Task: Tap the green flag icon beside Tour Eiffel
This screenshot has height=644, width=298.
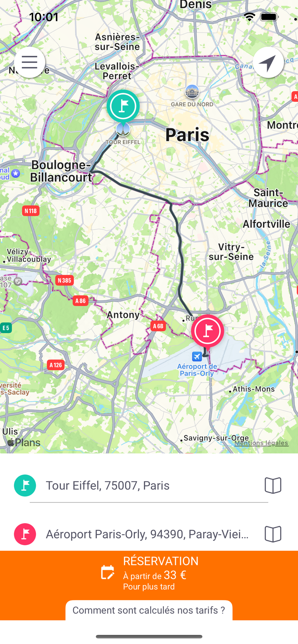Action: (x=25, y=485)
